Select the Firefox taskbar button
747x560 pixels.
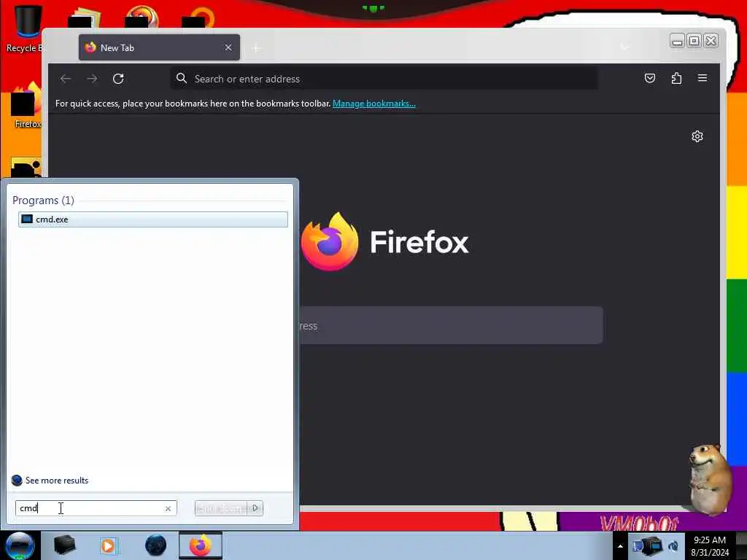(201, 545)
